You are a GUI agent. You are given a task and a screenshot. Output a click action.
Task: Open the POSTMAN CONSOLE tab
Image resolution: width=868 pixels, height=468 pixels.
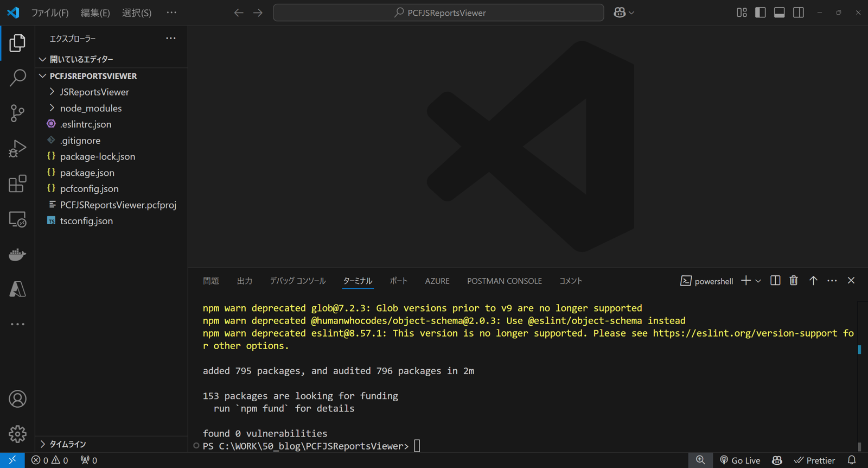tap(505, 281)
